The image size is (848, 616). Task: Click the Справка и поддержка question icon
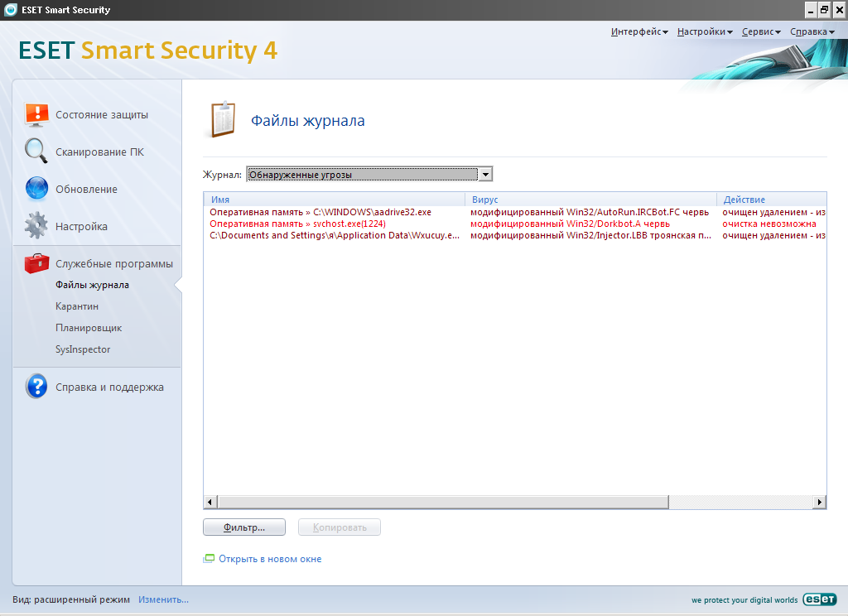(x=36, y=387)
